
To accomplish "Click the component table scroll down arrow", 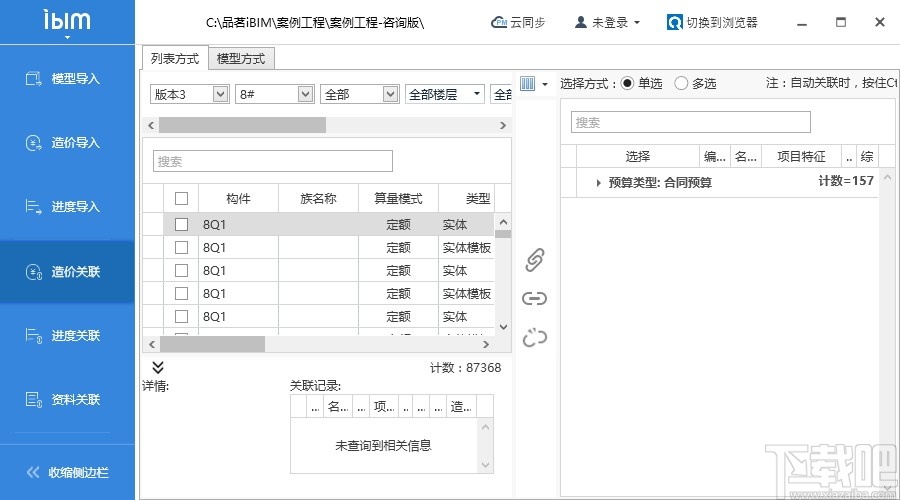I will click(x=503, y=327).
